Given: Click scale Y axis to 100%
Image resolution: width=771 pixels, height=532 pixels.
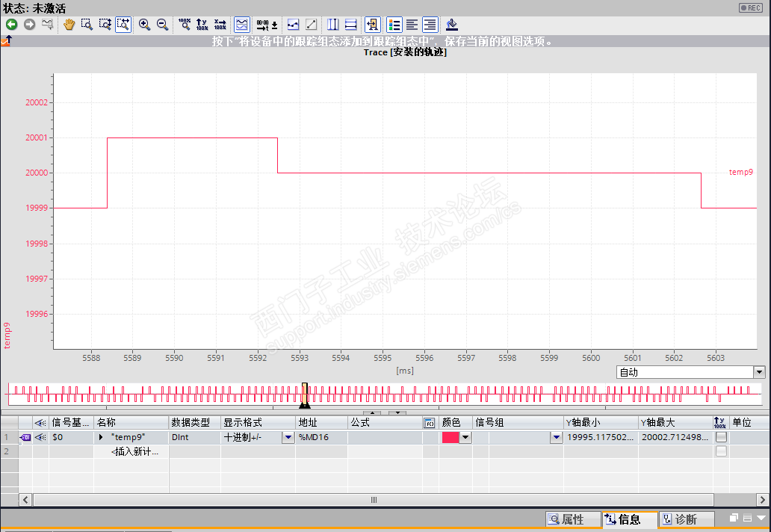Looking at the screenshot, I should tap(202, 24).
